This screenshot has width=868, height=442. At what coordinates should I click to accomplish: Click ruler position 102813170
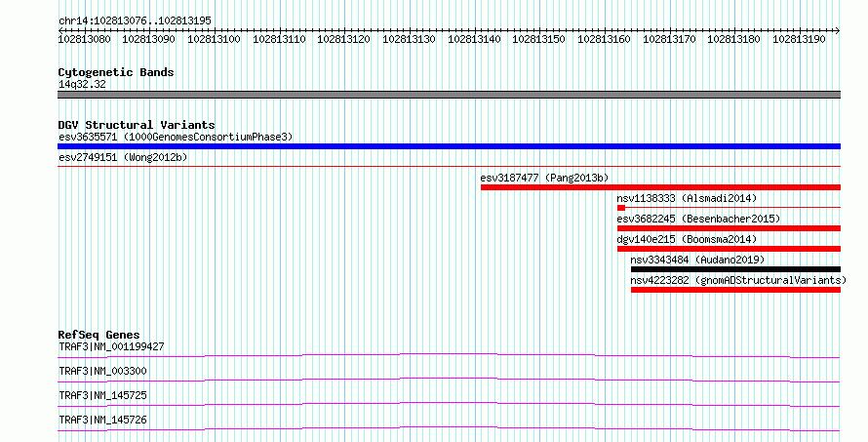(669, 39)
